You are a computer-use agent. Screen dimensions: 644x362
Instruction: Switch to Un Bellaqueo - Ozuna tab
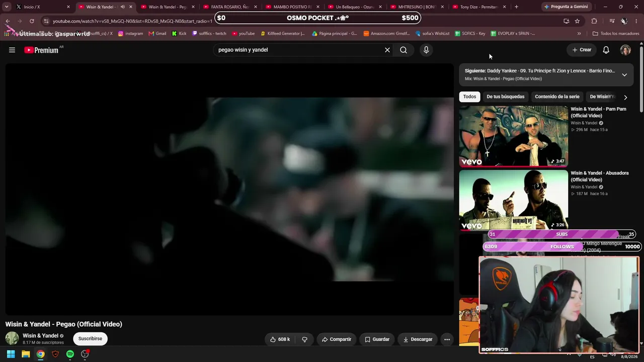click(x=355, y=7)
